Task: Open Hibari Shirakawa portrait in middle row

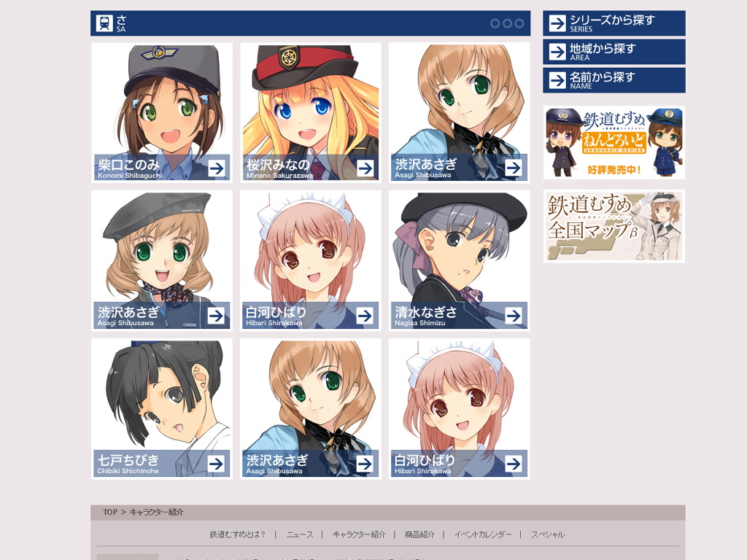Action: pos(311,260)
